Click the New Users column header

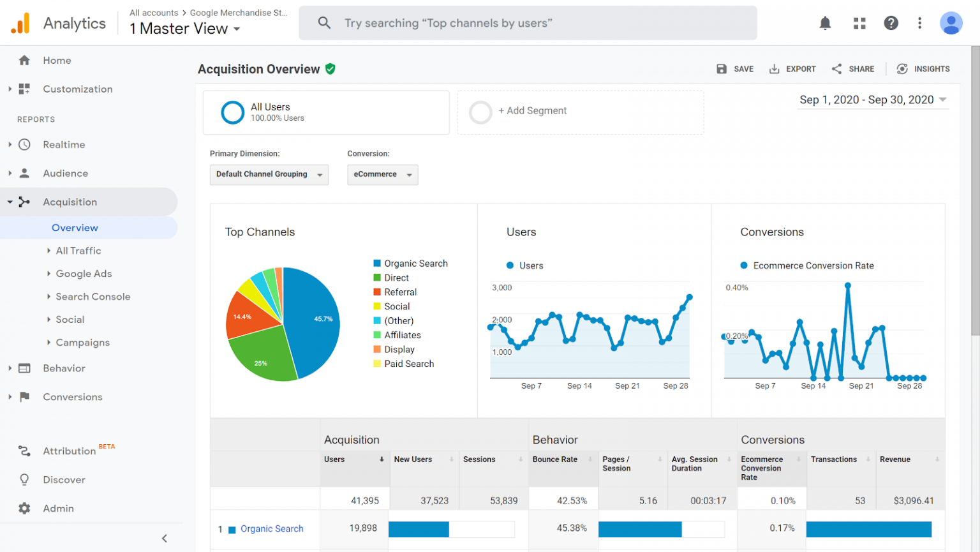pos(413,459)
